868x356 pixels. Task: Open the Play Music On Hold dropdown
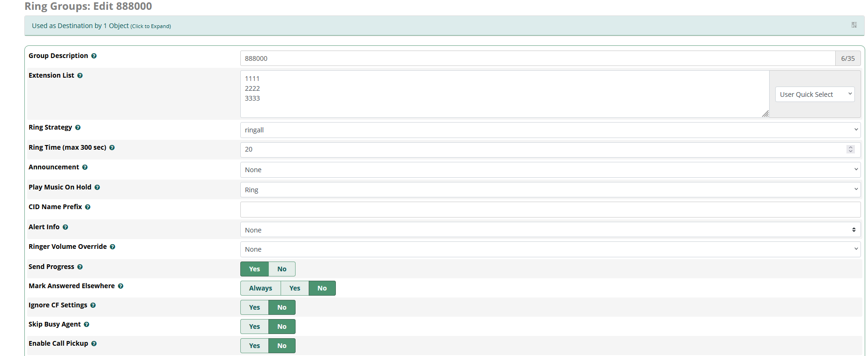[550, 190]
